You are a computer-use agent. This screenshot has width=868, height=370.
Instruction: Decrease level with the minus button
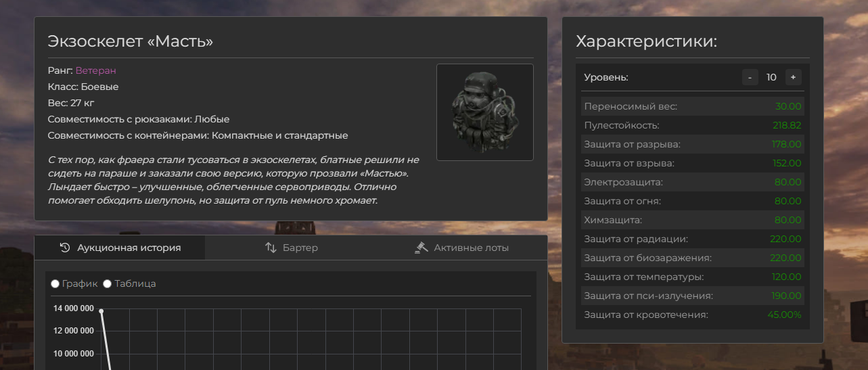click(750, 77)
